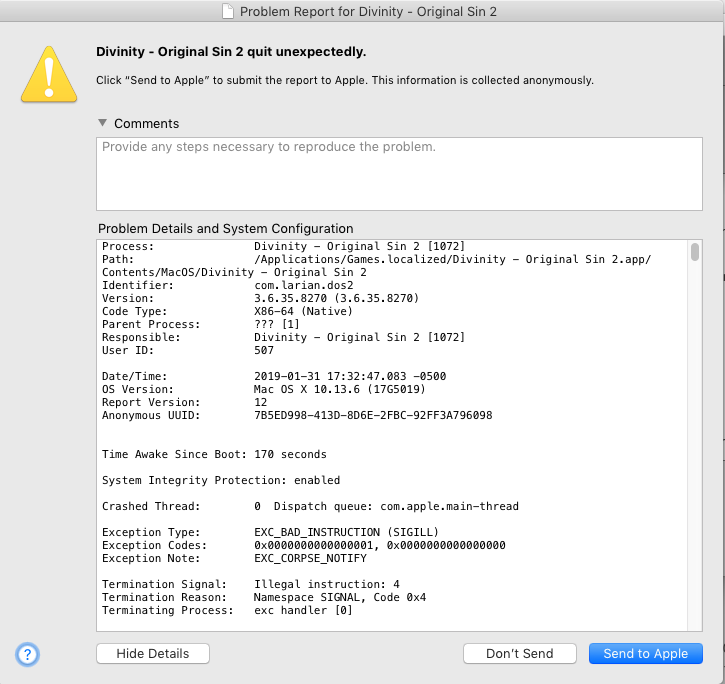Click inside the Comments text field
The image size is (725, 684).
[399, 174]
